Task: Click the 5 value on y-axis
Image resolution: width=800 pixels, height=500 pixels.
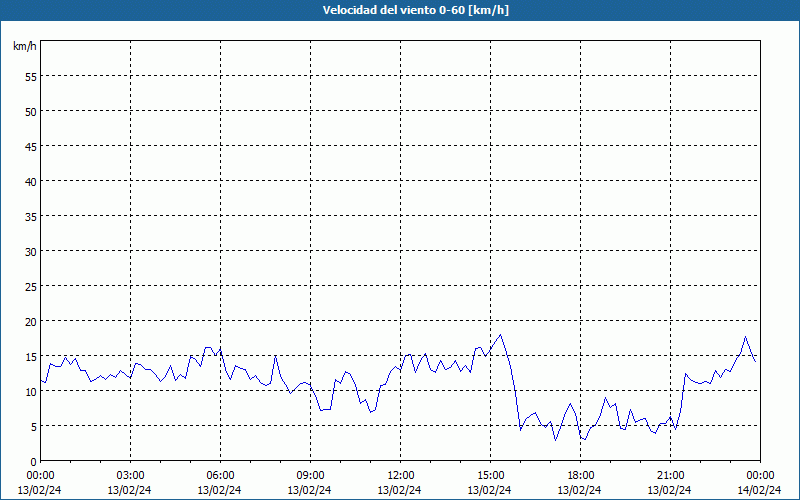Action: pos(34,427)
